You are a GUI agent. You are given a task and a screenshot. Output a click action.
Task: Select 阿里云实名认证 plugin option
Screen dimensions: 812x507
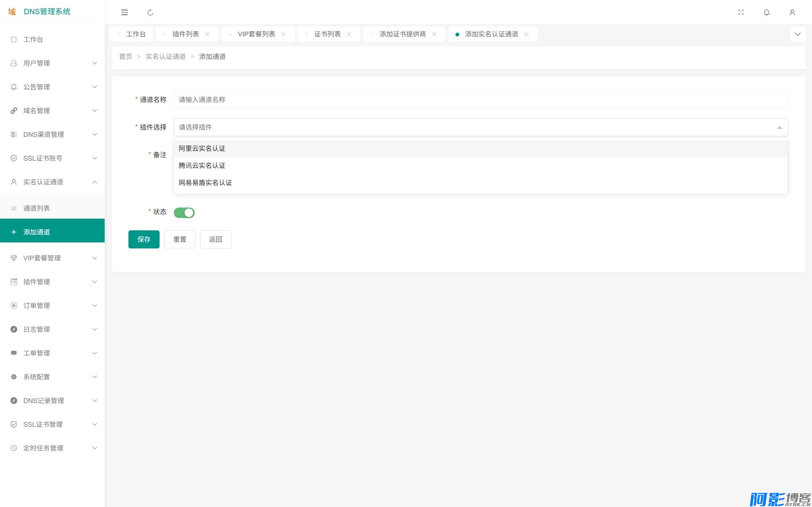click(481, 149)
